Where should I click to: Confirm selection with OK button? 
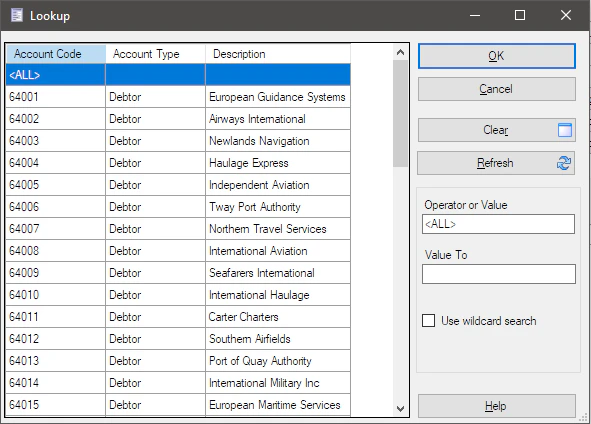coord(497,56)
